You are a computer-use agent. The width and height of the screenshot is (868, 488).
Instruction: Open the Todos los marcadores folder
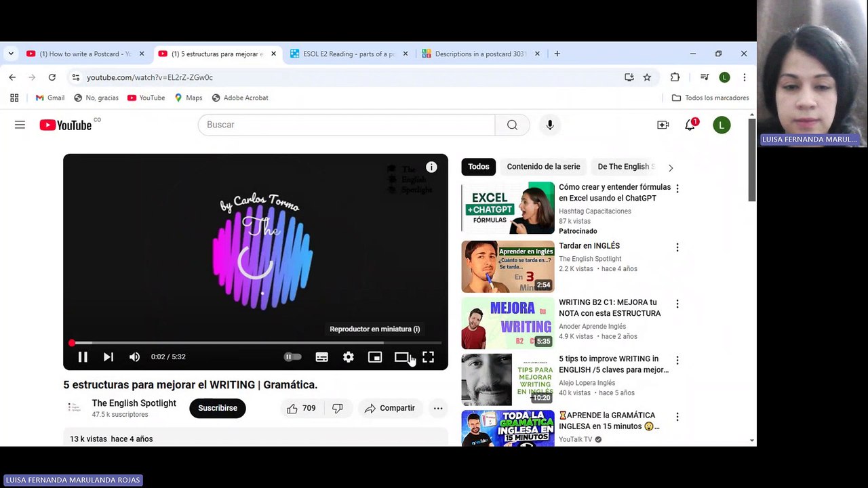click(710, 98)
